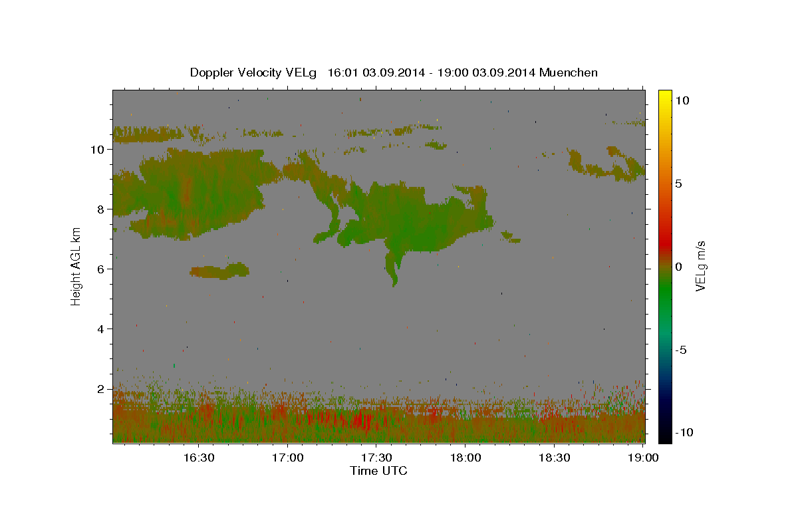The width and height of the screenshot is (798, 532).
Task: Click the small cloud patch at 6 km
Action: click(219, 271)
